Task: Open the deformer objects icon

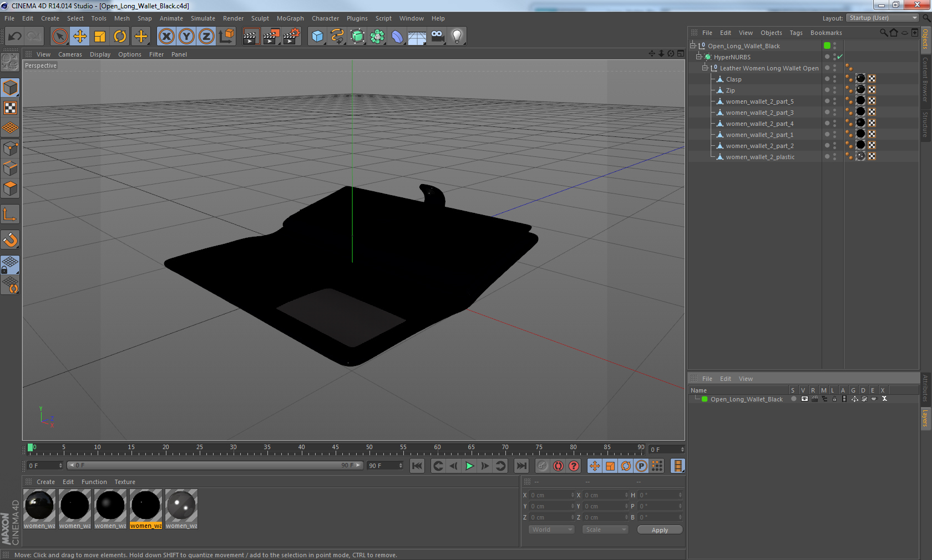Action: click(x=397, y=37)
